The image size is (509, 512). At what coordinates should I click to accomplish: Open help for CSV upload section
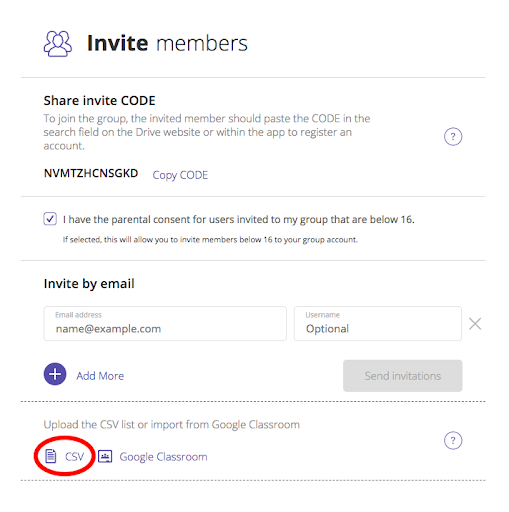coord(453,441)
